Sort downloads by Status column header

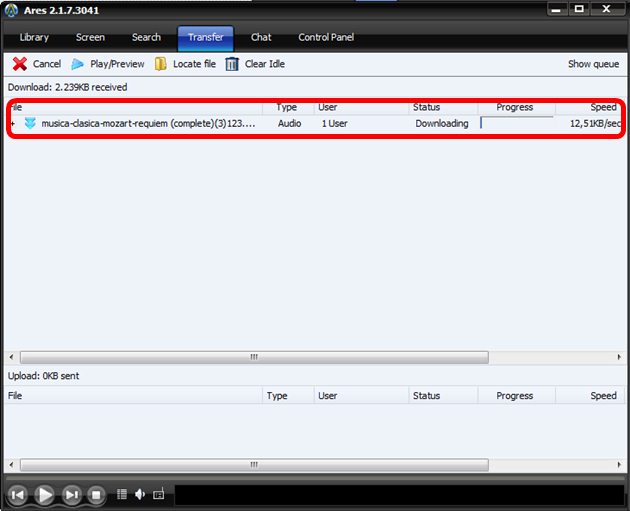pos(443,107)
